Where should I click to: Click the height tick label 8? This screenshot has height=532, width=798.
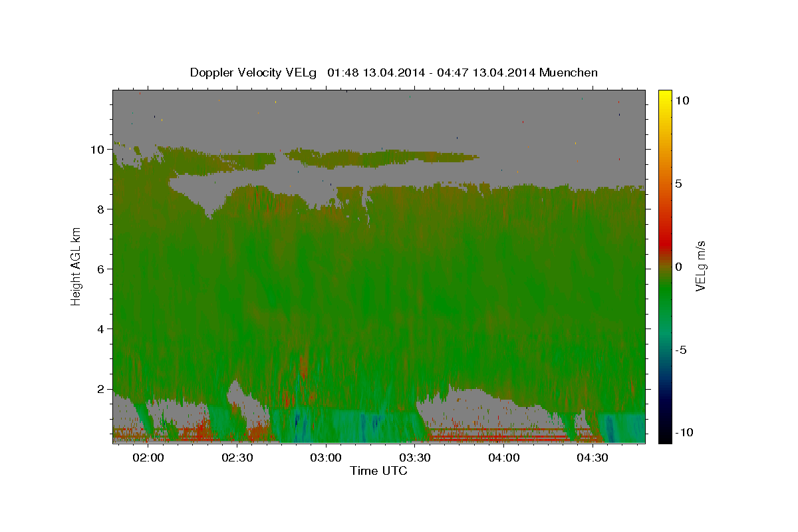click(102, 209)
